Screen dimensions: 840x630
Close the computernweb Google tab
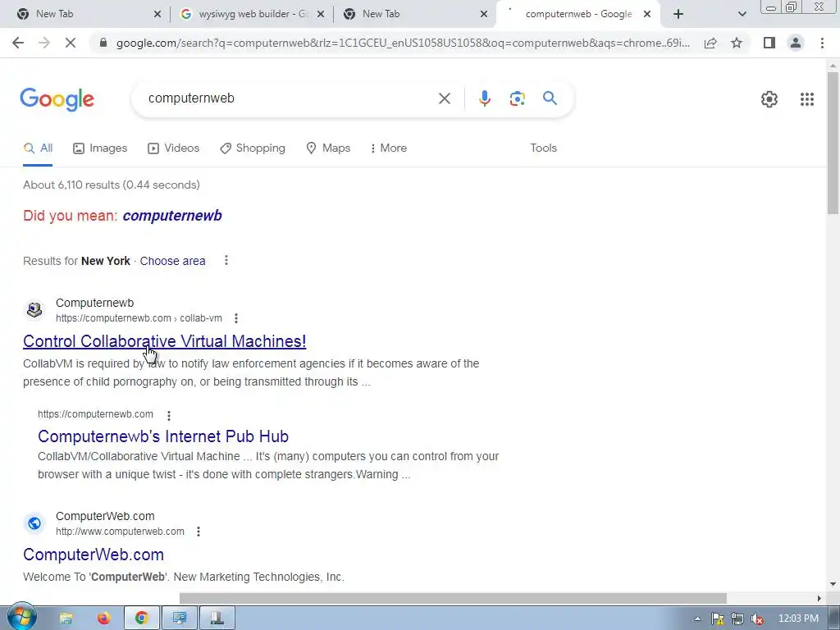(647, 15)
